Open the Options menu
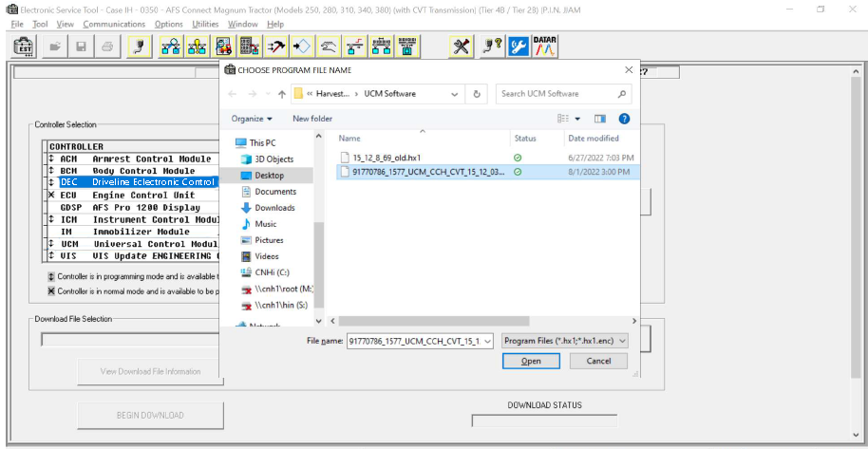The height and width of the screenshot is (449, 868). (169, 24)
